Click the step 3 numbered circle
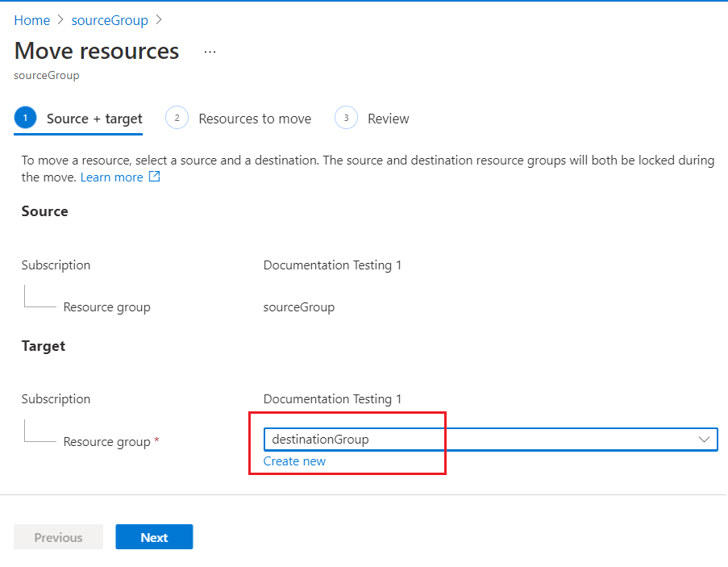728x567 pixels. click(x=346, y=117)
